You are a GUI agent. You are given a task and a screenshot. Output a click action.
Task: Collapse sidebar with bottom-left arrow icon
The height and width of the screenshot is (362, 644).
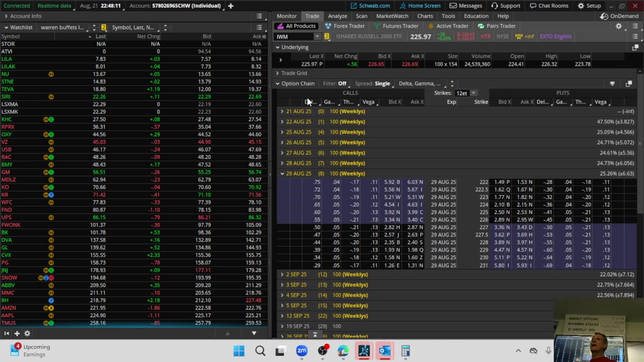point(7,333)
